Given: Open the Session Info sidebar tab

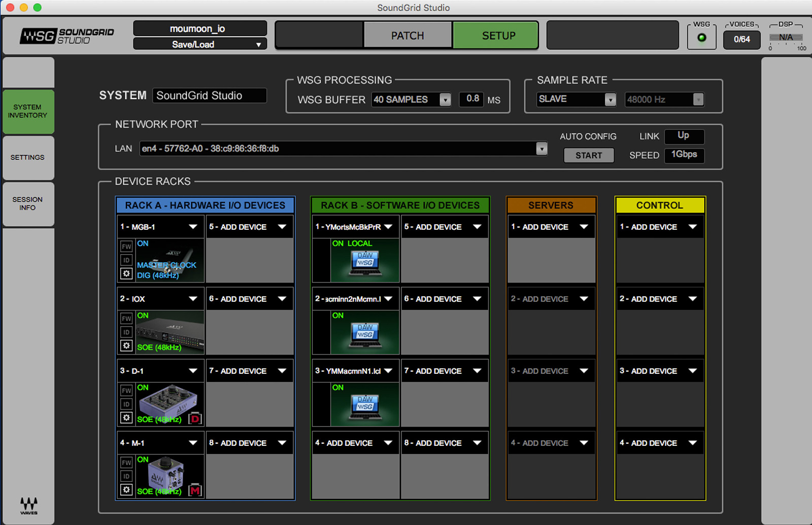Looking at the screenshot, I should pos(28,204).
